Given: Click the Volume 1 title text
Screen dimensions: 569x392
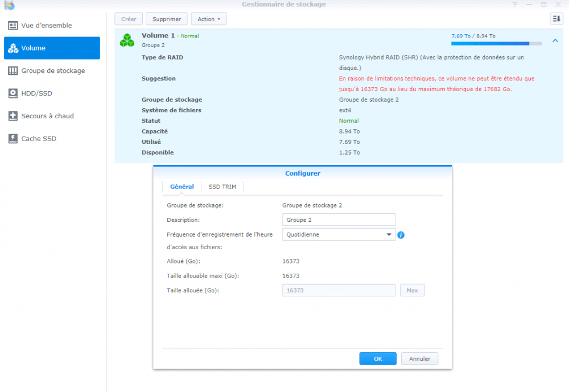Looking at the screenshot, I should click(x=158, y=36).
